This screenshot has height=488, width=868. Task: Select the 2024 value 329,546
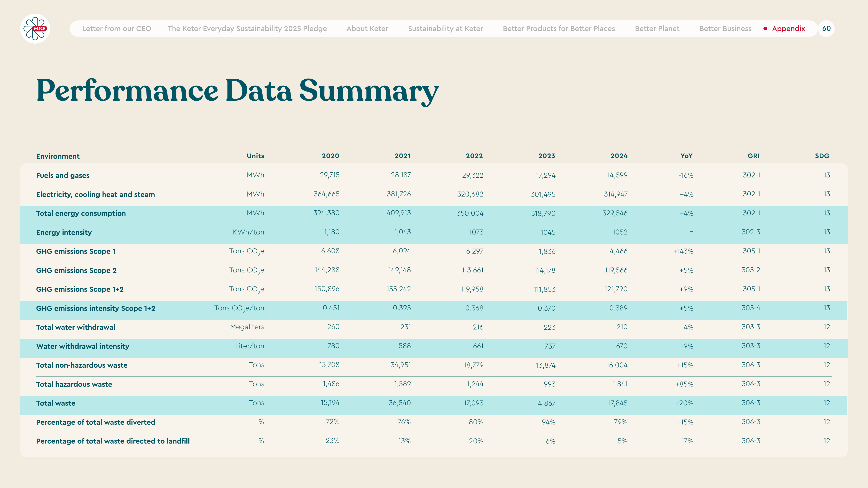[x=615, y=213]
